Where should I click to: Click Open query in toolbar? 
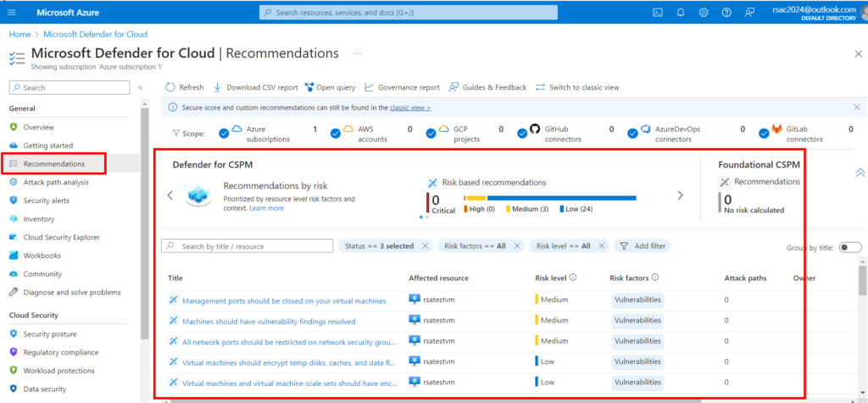click(x=330, y=87)
